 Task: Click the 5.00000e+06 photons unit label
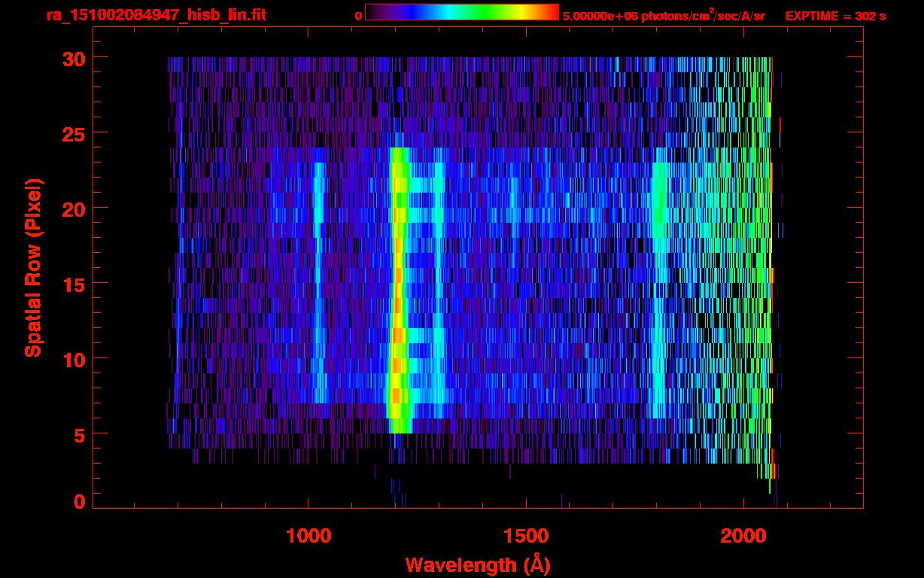(x=664, y=15)
